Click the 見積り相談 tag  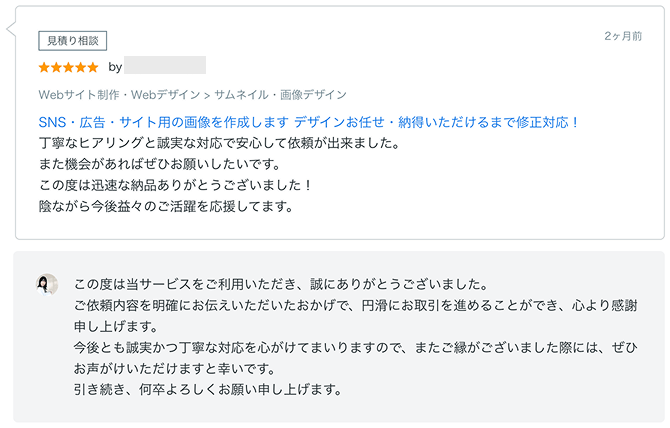click(72, 40)
